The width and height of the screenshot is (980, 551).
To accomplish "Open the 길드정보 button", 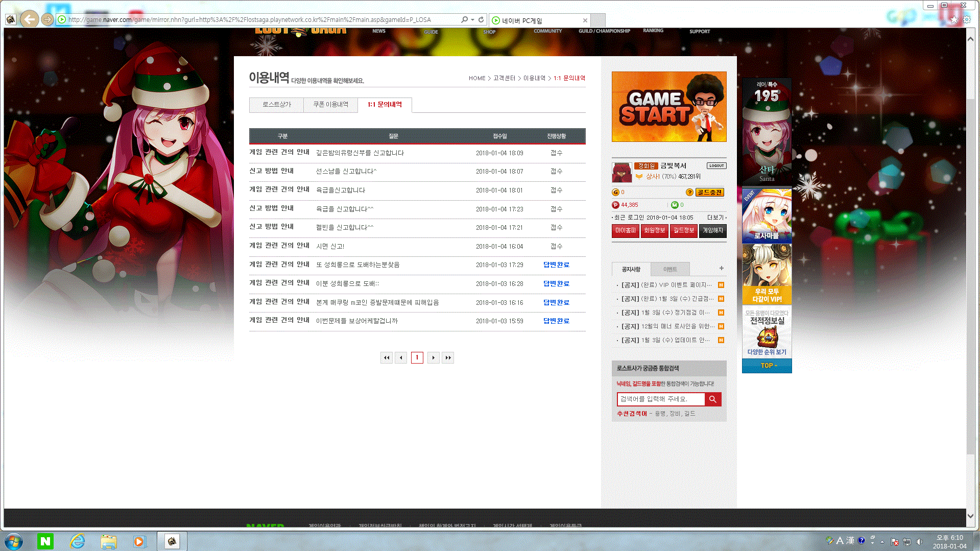I will (x=684, y=231).
